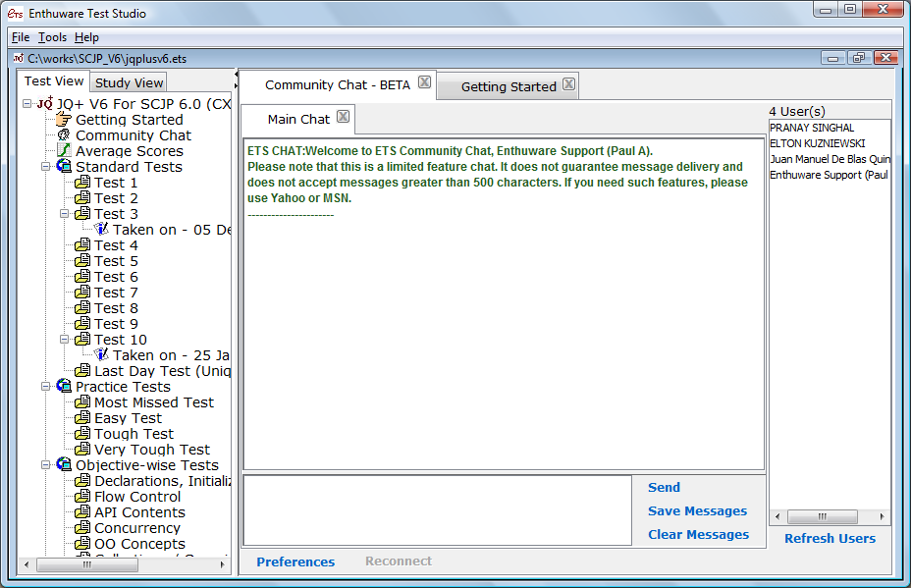The image size is (911, 588).
Task: Click the Standard Tests group icon
Action: pos(64,166)
